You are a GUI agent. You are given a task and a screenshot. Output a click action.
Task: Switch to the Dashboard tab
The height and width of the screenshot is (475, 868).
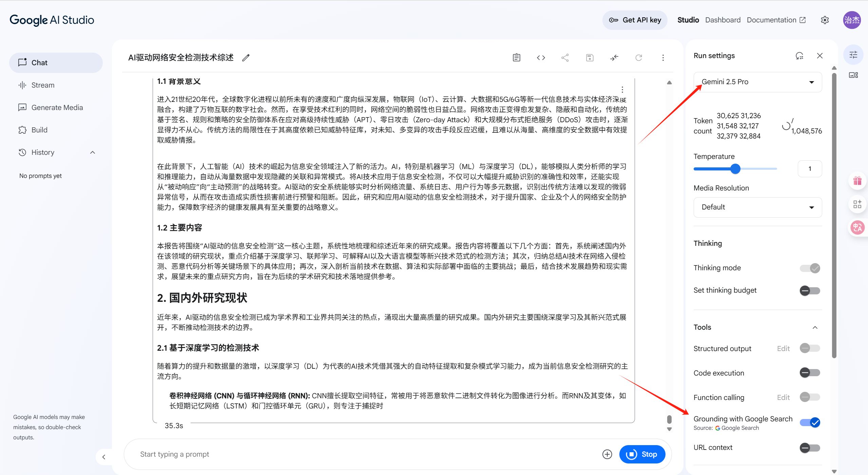tap(722, 20)
